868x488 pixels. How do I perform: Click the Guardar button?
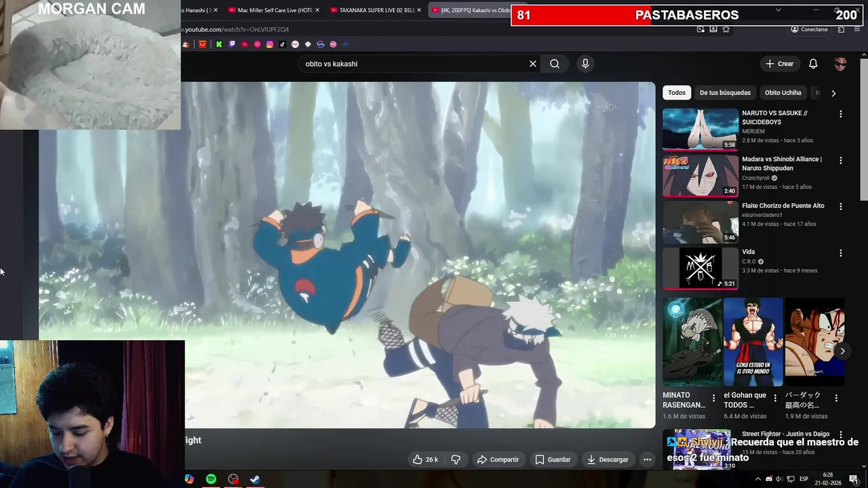(553, 460)
